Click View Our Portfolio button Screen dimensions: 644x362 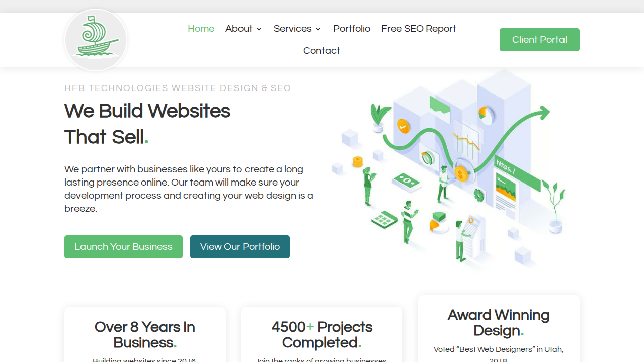tap(240, 247)
